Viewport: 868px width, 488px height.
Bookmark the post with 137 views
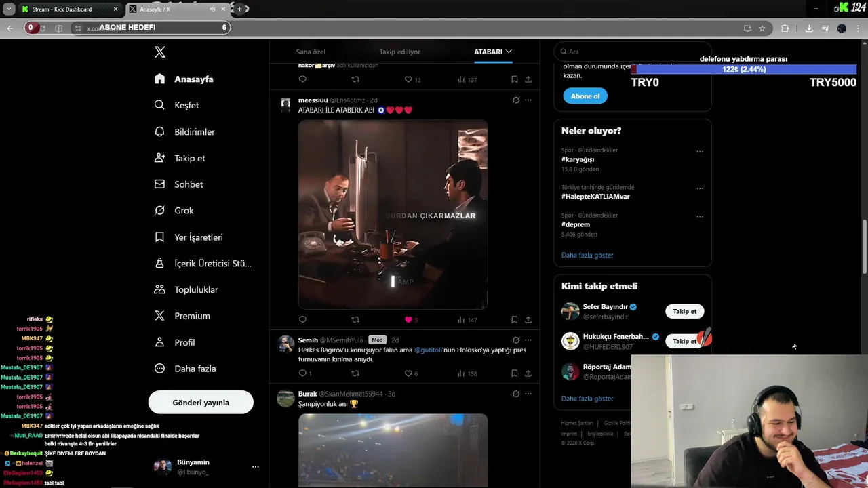tap(515, 79)
